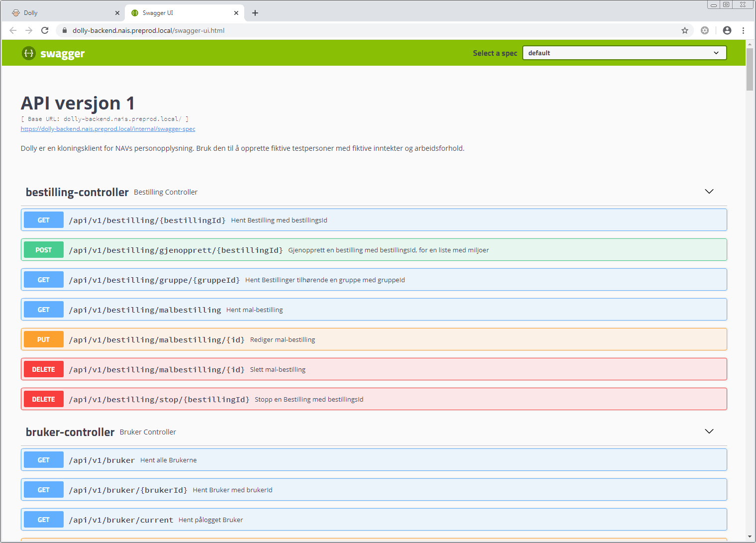Image resolution: width=756 pixels, height=543 pixels.
Task: Open the swagger-spec URL link
Action: (x=108, y=129)
